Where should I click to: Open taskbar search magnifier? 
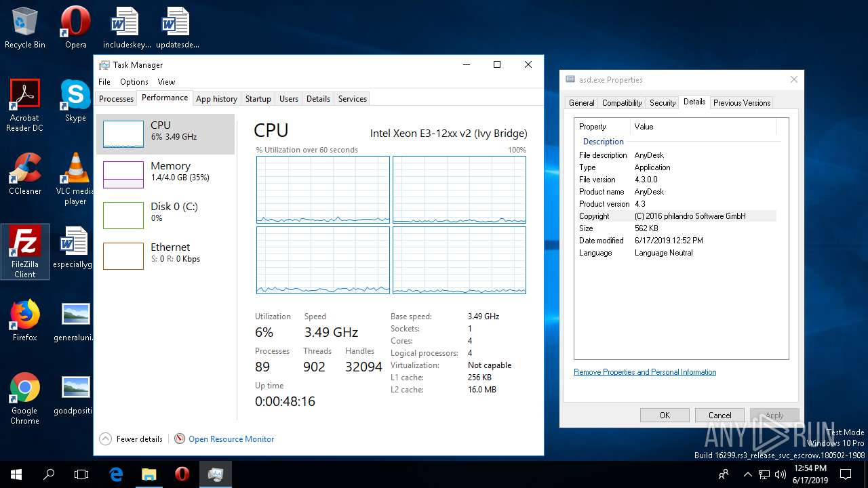[x=49, y=474]
